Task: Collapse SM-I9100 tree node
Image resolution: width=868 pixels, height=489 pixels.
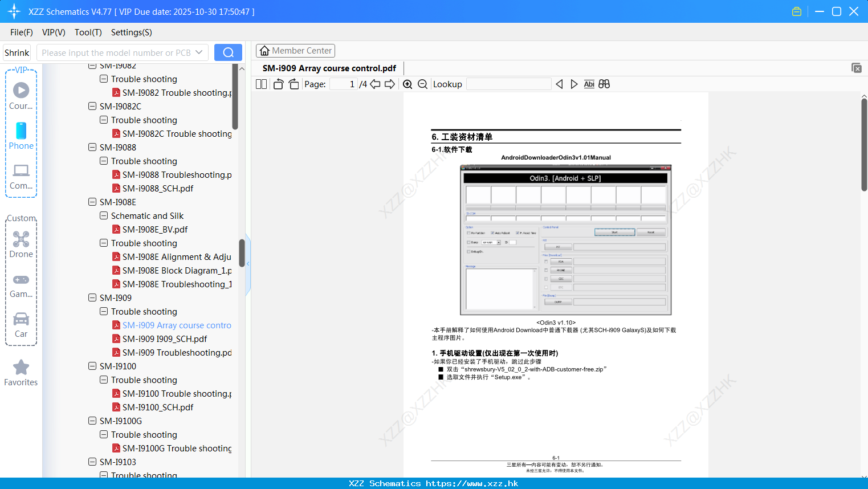Action: point(92,366)
